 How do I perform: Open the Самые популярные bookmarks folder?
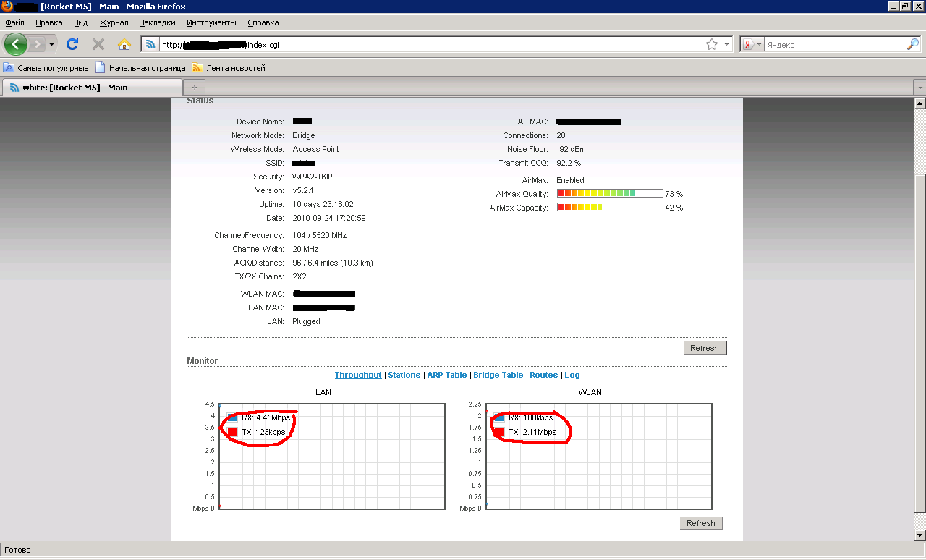[x=46, y=68]
